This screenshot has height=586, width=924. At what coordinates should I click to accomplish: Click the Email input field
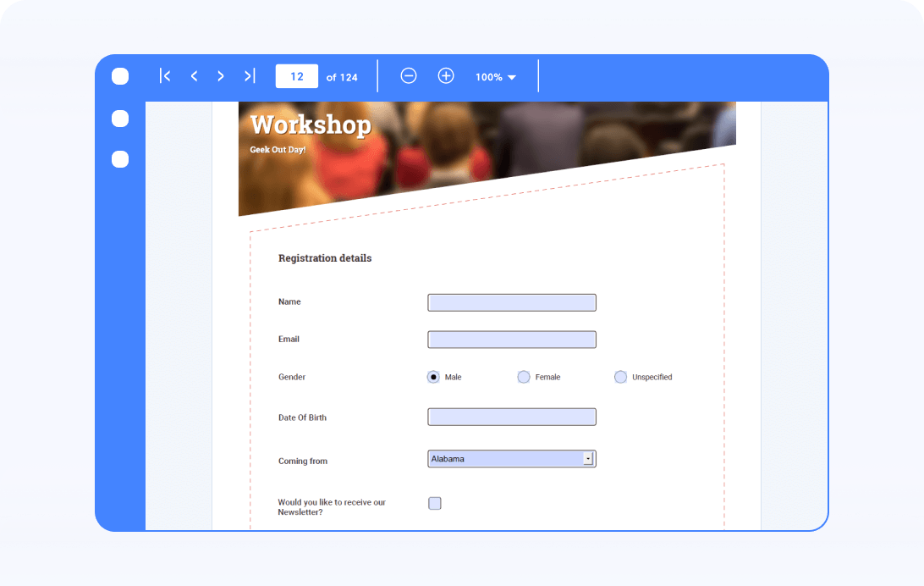[511, 339]
